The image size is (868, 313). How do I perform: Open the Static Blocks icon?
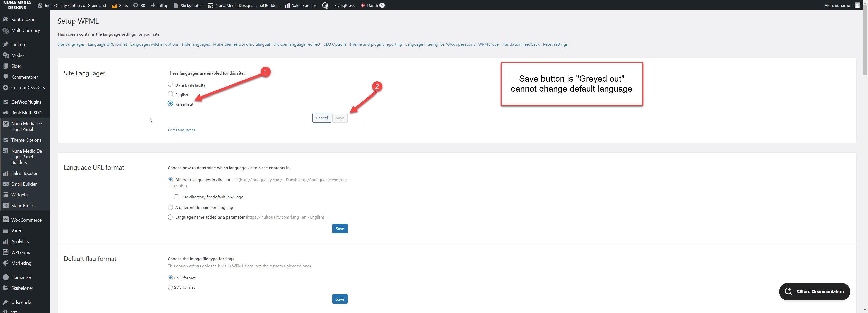click(x=6, y=205)
